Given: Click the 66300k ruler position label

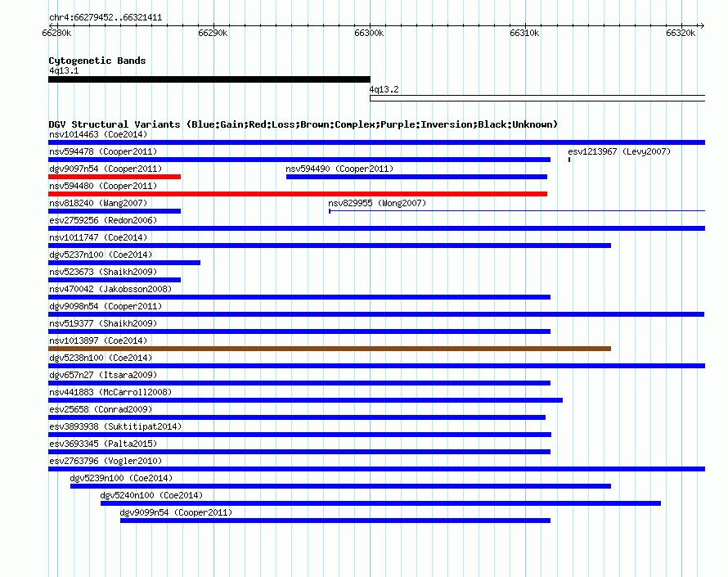Looking at the screenshot, I should pyautogui.click(x=369, y=33).
